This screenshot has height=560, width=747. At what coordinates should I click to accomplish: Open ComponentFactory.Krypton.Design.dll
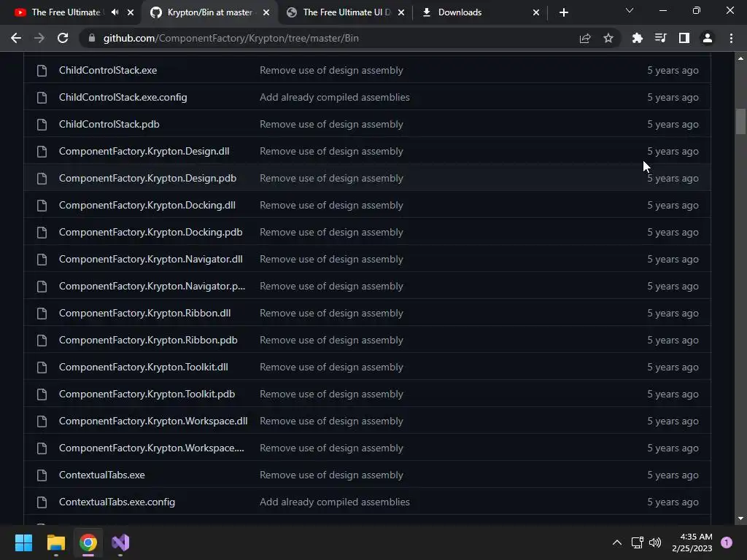144,152
